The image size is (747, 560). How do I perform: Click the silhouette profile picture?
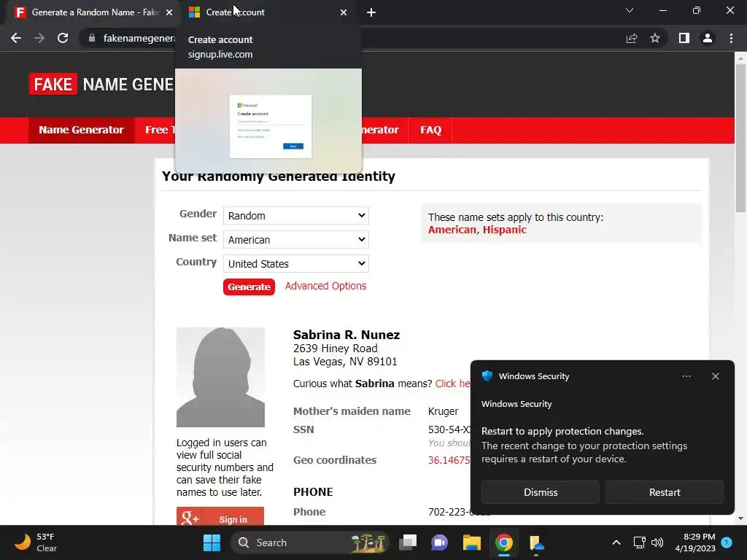click(220, 377)
